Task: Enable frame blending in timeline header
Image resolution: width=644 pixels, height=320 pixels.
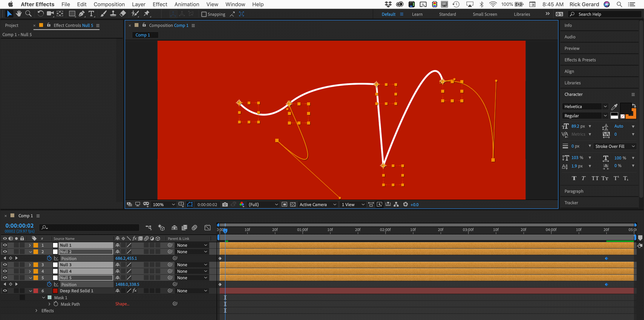Action: (x=184, y=228)
